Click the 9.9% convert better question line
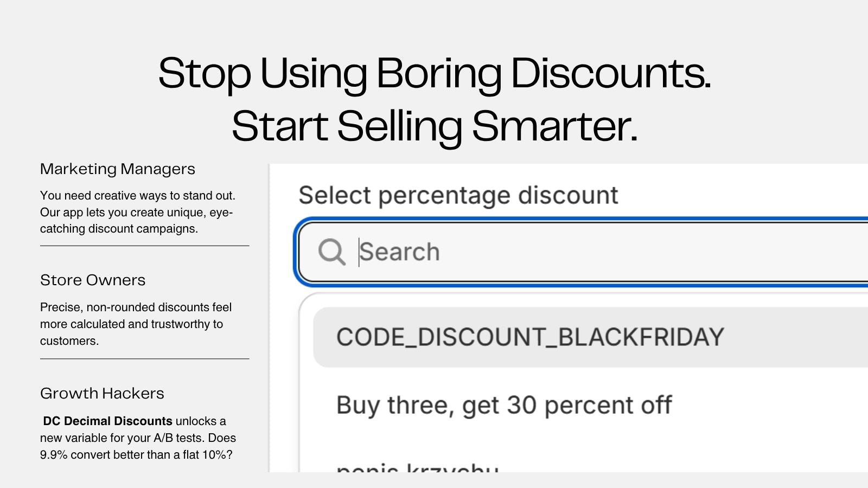 [x=136, y=455]
